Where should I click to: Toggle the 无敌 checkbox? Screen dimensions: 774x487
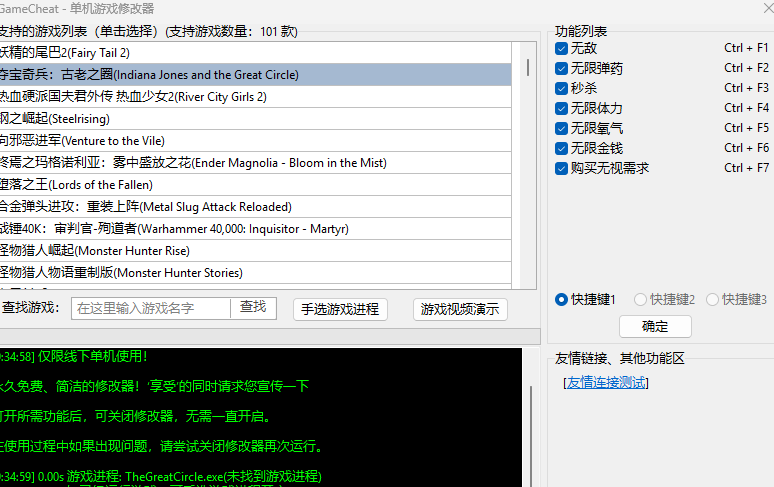tap(561, 48)
